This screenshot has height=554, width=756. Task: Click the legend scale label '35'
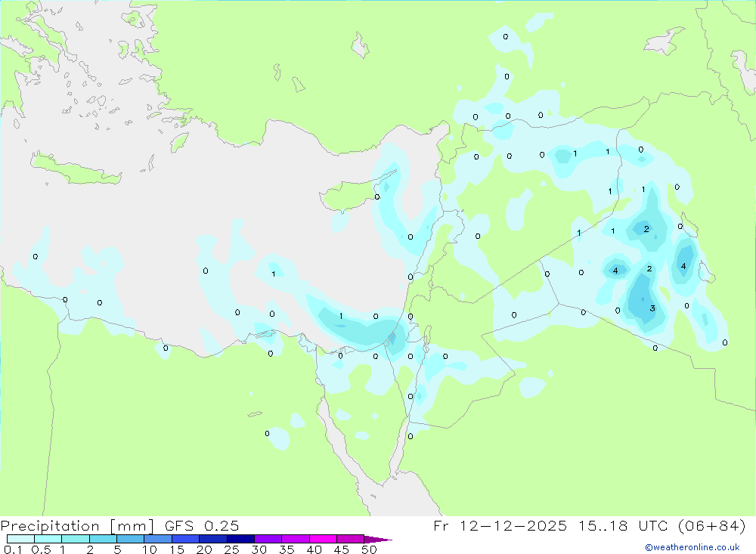(x=287, y=549)
